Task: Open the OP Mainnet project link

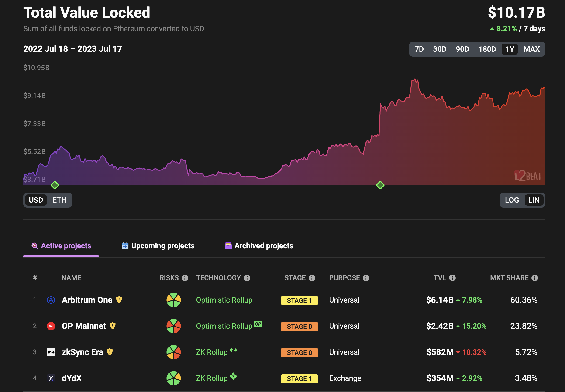Action: (x=84, y=326)
